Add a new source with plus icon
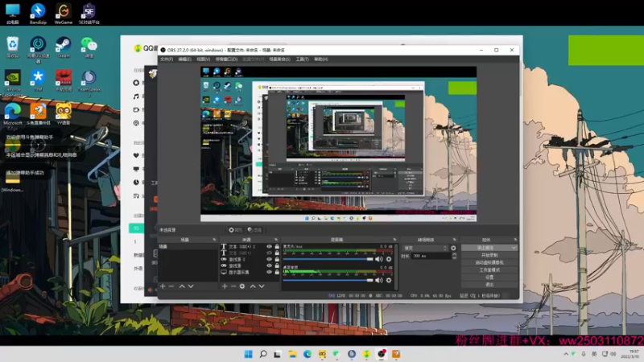This screenshot has height=362, width=644. coord(225,286)
